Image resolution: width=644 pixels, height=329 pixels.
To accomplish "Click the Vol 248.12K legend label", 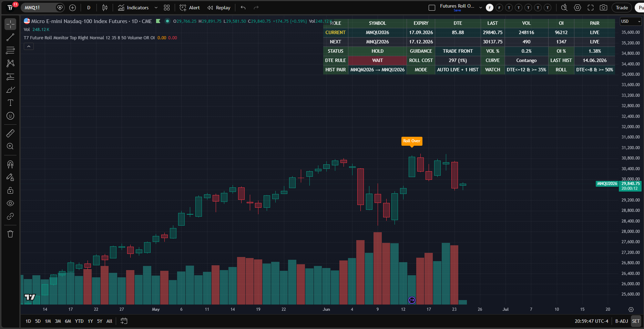I will pyautogui.click(x=37, y=30).
